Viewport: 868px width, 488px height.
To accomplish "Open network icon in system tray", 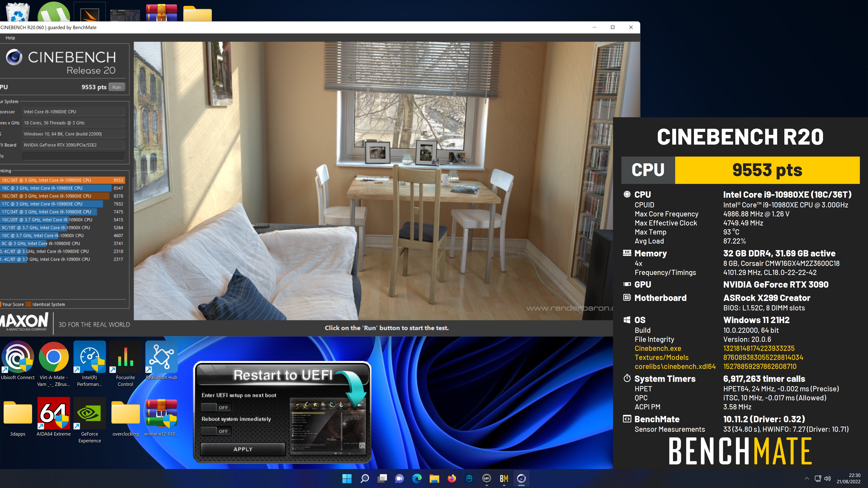I will tap(818, 479).
